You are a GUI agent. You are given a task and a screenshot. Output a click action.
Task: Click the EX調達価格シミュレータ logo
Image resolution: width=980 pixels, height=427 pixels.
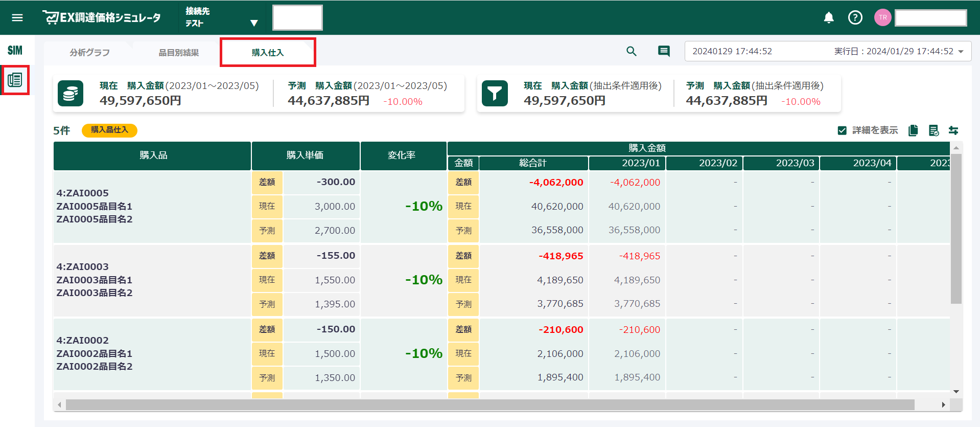pos(102,18)
